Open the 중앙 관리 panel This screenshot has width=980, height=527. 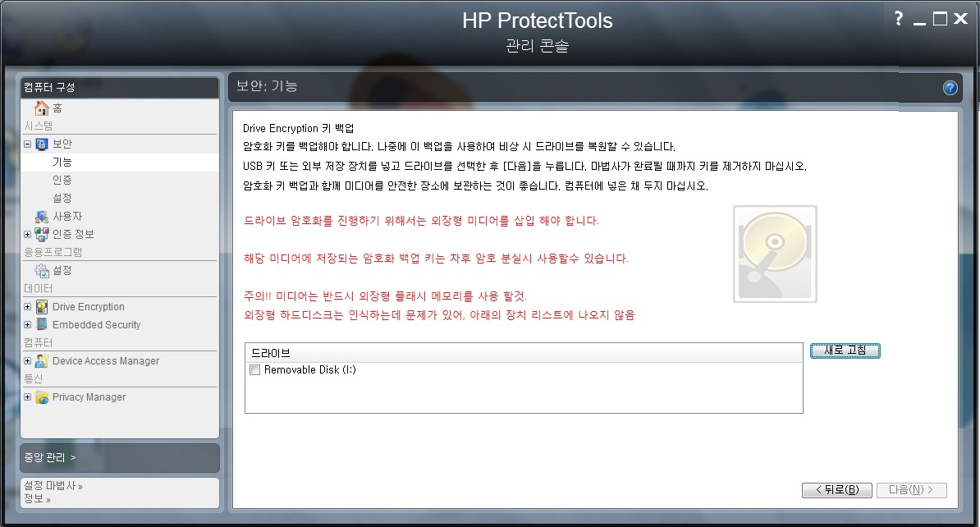120,457
